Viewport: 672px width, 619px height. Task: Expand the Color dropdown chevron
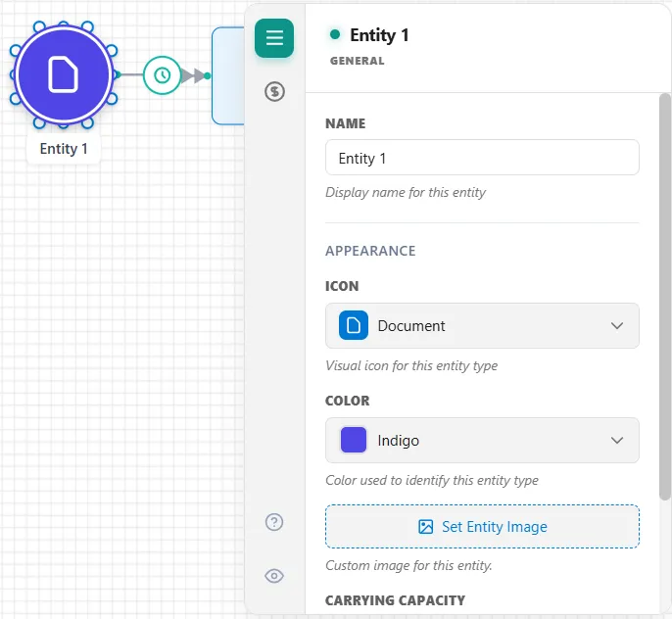617,441
